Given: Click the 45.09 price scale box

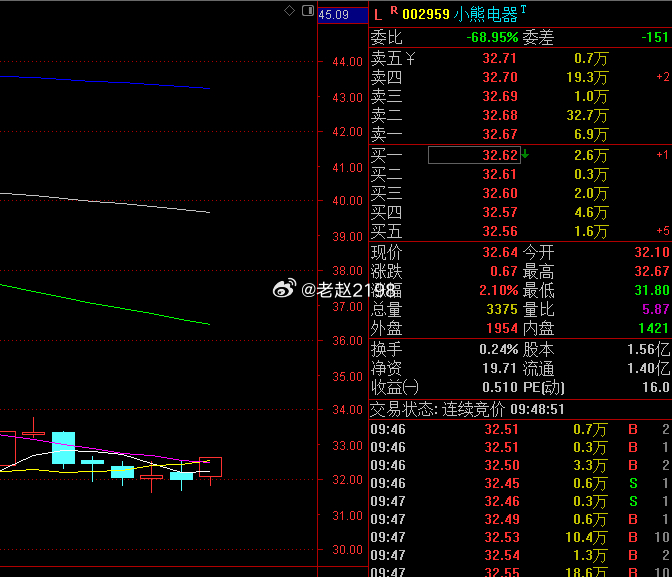Looking at the screenshot, I should click(343, 15).
